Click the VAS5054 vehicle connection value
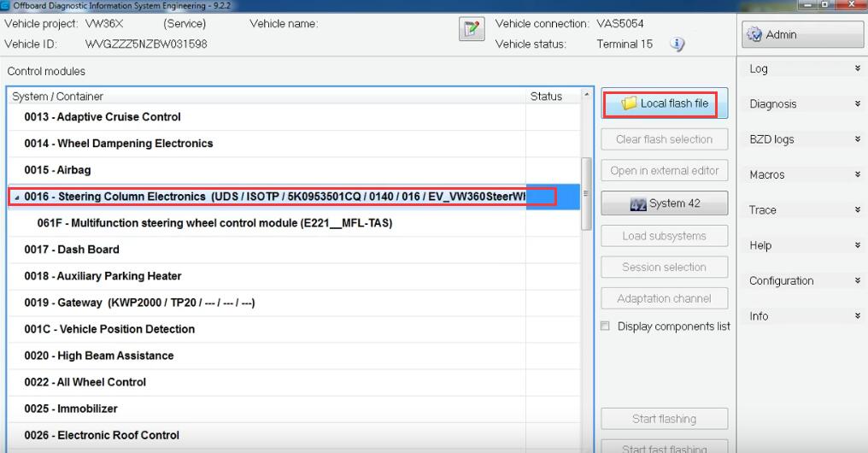868x453 pixels. (620, 24)
